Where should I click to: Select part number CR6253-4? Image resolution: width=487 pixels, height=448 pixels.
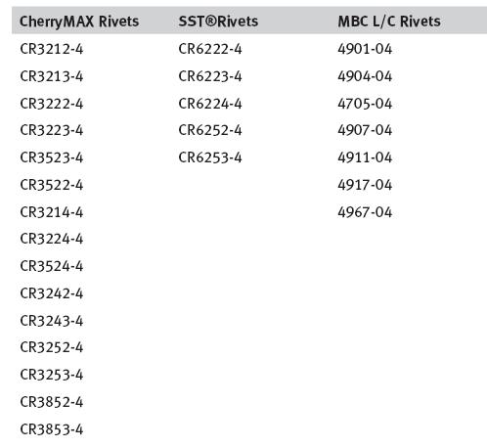tap(210, 157)
